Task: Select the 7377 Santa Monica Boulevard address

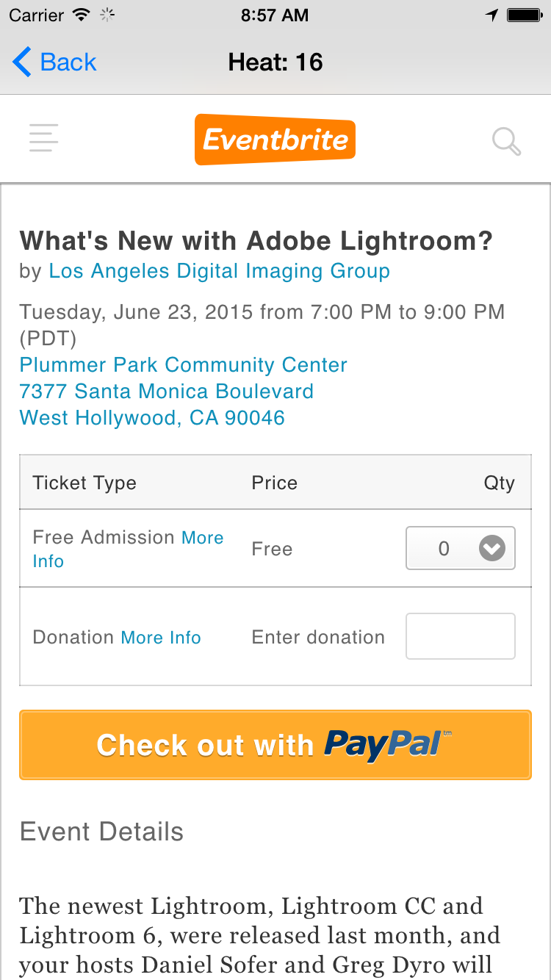Action: (x=167, y=392)
